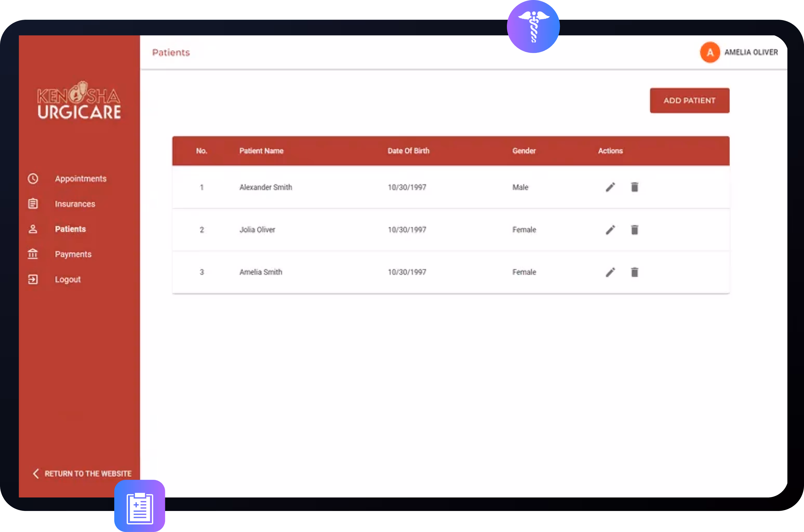This screenshot has height=532, width=804.
Task: Delete Jolia Oliver with the trash icon
Action: tap(635, 230)
